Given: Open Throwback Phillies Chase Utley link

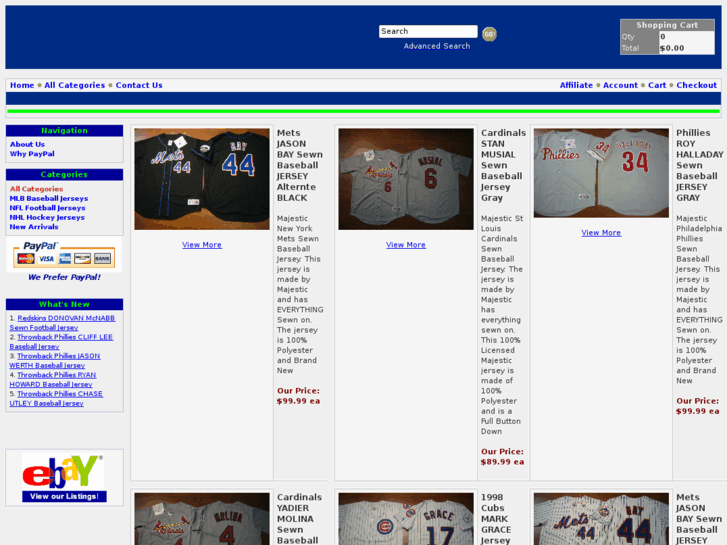Looking at the screenshot, I should 56,398.
